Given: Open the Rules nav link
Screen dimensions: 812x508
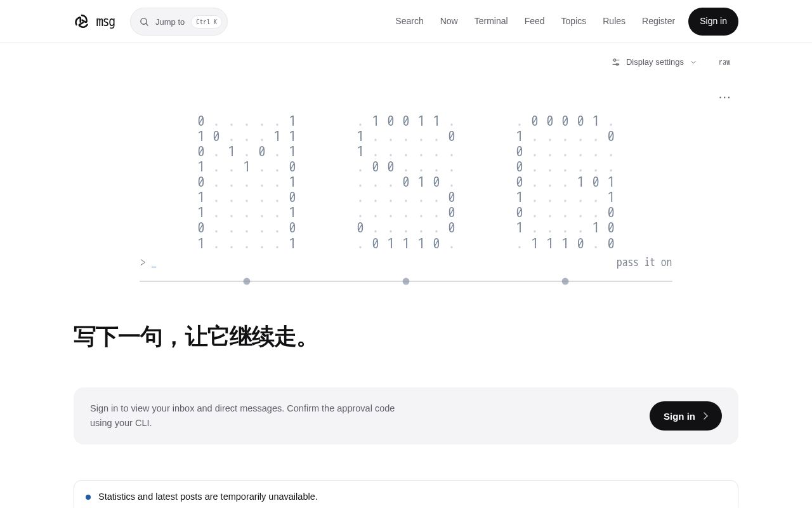Looking at the screenshot, I should coord(614,21).
